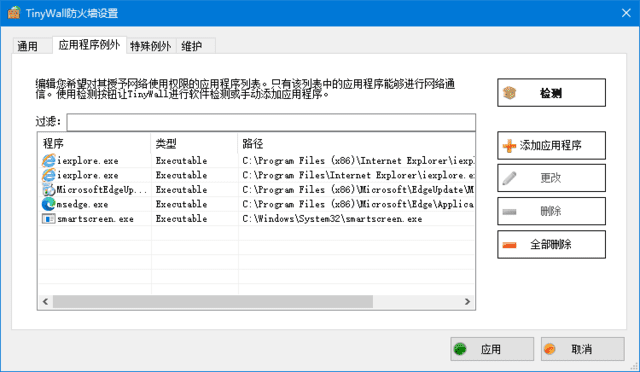Select the smartscreen.exe program name
The width and height of the screenshot is (640, 372).
pyautogui.click(x=95, y=219)
